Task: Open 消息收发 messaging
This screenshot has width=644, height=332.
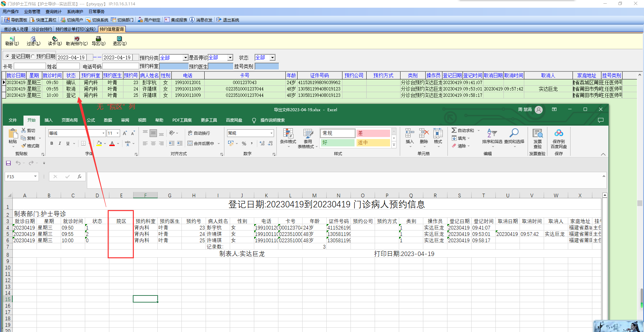Action: tap(201, 20)
